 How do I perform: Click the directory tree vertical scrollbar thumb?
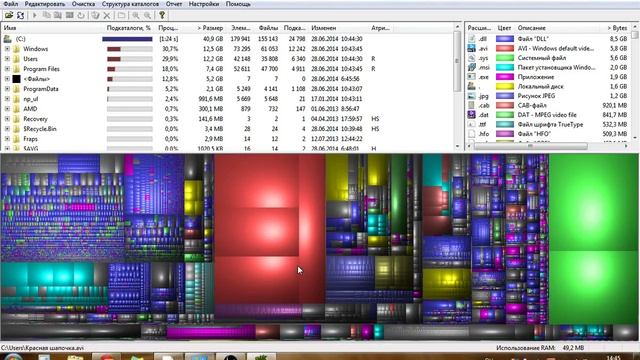457,61
